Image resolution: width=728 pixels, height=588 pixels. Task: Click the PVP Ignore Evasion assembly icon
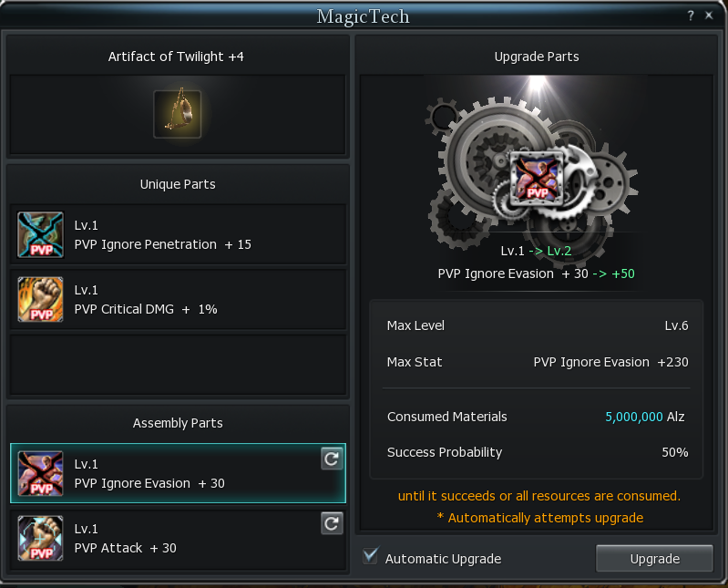click(x=41, y=474)
